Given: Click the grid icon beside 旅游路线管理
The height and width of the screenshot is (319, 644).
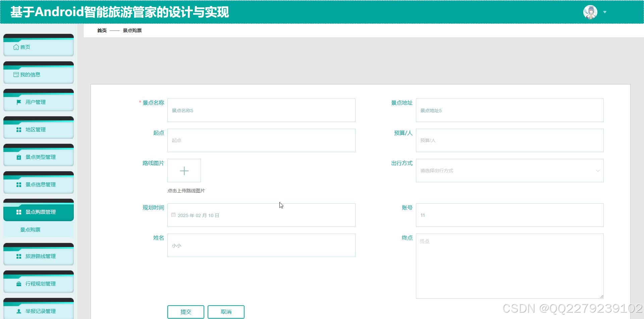Looking at the screenshot, I should 19,256.
